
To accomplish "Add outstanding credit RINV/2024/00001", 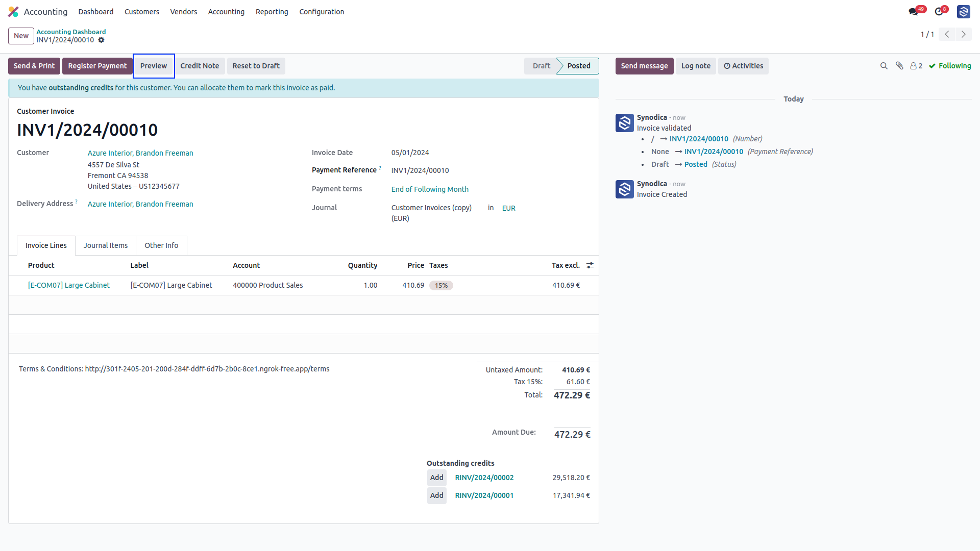I will [436, 495].
